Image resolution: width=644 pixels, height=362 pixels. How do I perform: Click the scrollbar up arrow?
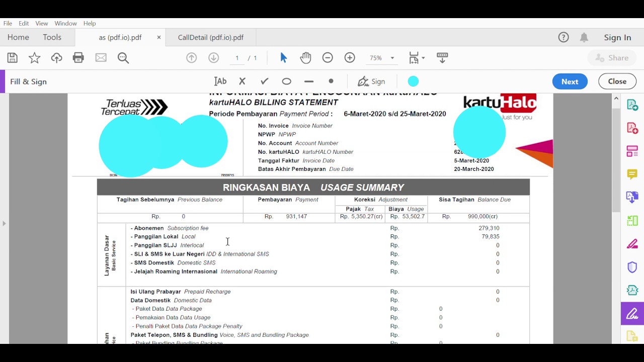click(616, 99)
